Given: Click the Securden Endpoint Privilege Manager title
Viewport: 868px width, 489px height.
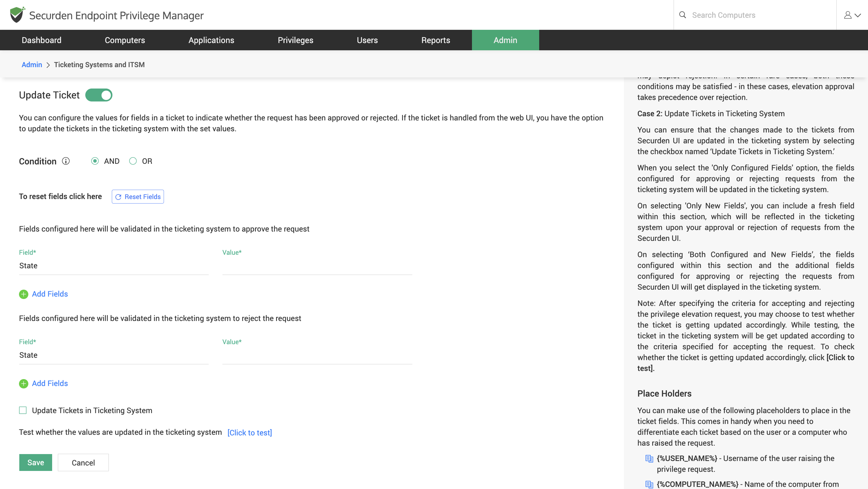Looking at the screenshot, I should [116, 15].
